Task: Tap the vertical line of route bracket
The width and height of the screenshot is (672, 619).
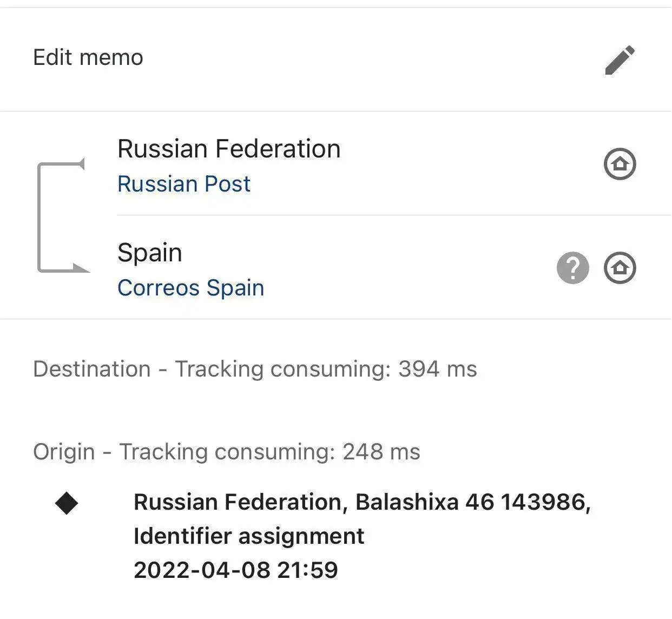Action: point(39,216)
